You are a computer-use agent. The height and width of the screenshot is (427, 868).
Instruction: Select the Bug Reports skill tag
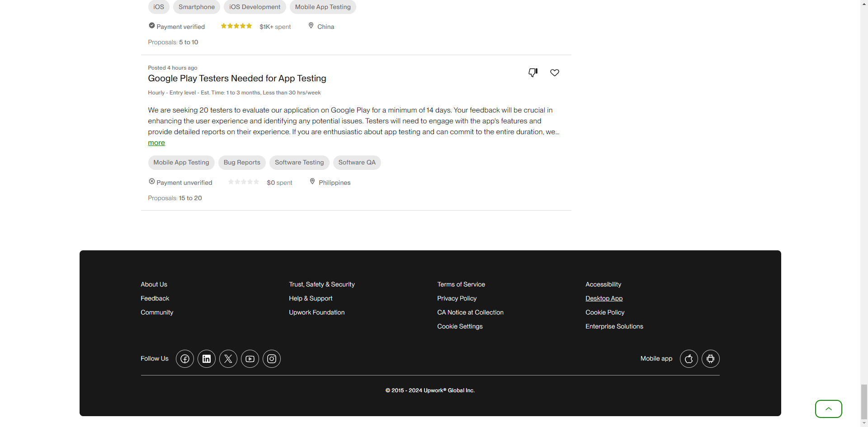[242, 163]
